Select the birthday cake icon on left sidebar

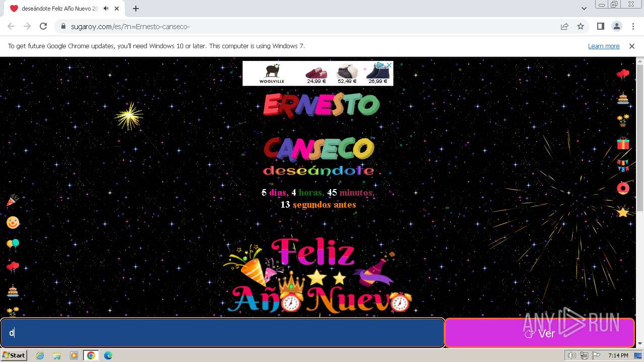point(13,290)
